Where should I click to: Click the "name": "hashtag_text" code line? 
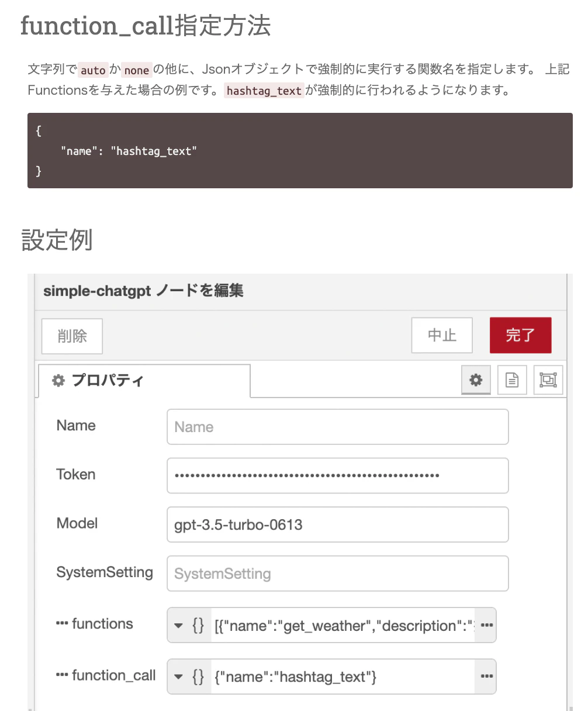[129, 151]
